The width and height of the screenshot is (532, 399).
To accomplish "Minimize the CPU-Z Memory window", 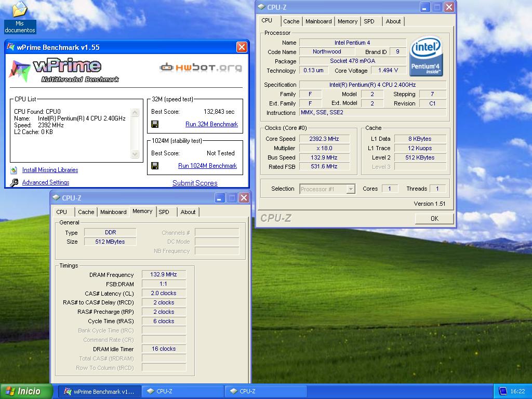I will tap(220, 198).
